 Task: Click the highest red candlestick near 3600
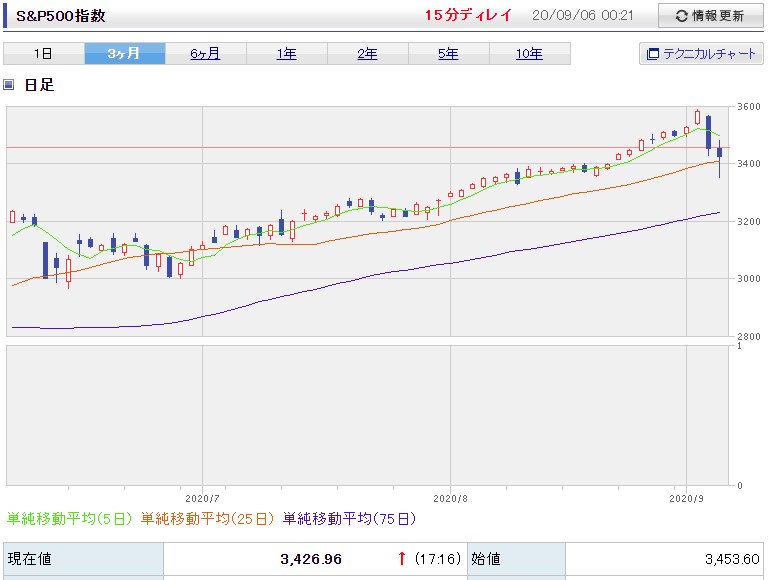[697, 118]
